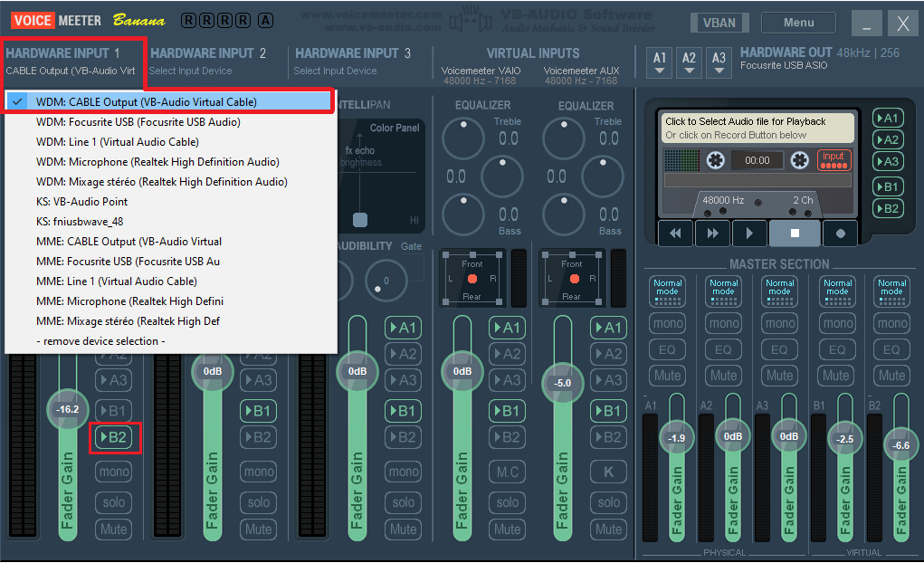Click the red input indicator on cassette
Viewport: 924px width, 563px height.
coord(834,160)
